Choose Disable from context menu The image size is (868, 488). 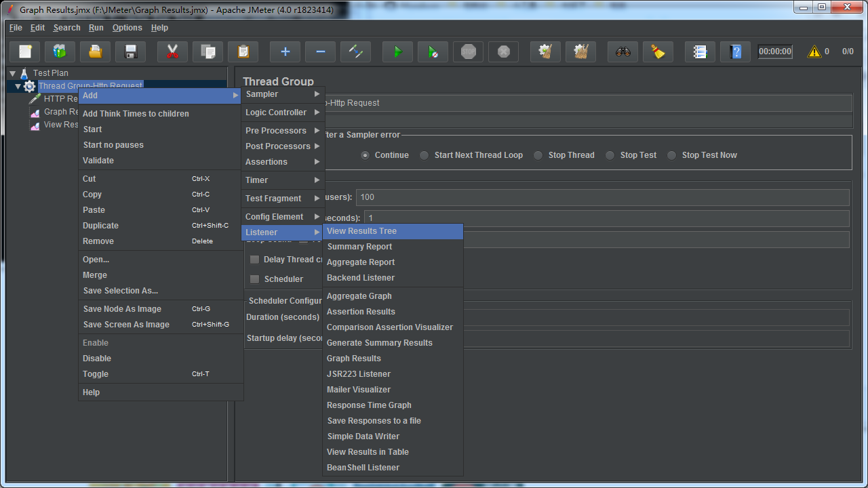point(161,359)
